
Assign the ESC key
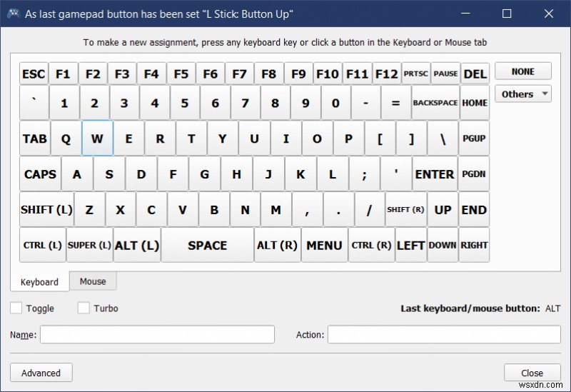[34, 74]
